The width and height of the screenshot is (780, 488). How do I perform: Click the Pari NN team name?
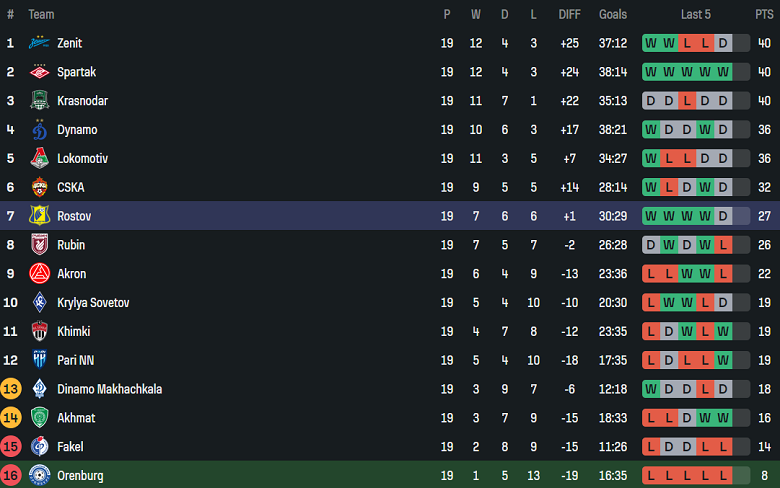coord(75,360)
